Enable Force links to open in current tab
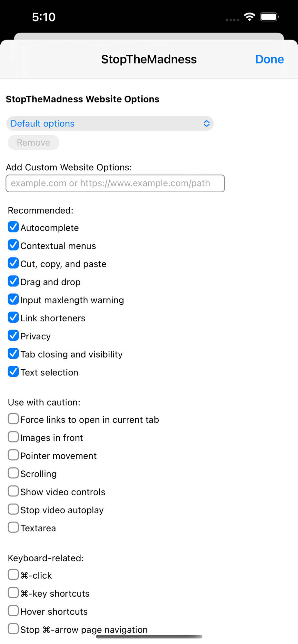 [x=13, y=419]
